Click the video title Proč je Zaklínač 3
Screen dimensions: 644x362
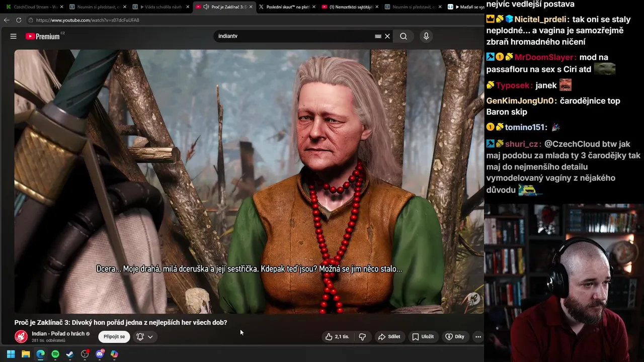point(121,322)
